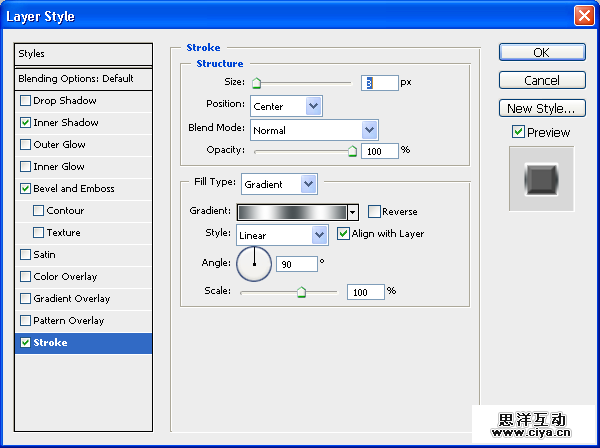
Task: Expand the Position dropdown
Action: [314, 105]
